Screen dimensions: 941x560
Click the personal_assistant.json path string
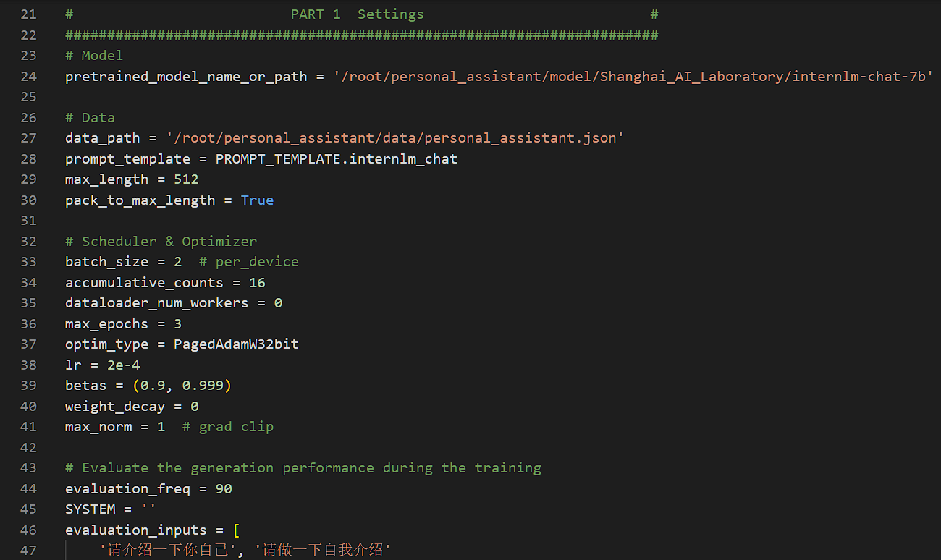pos(395,138)
